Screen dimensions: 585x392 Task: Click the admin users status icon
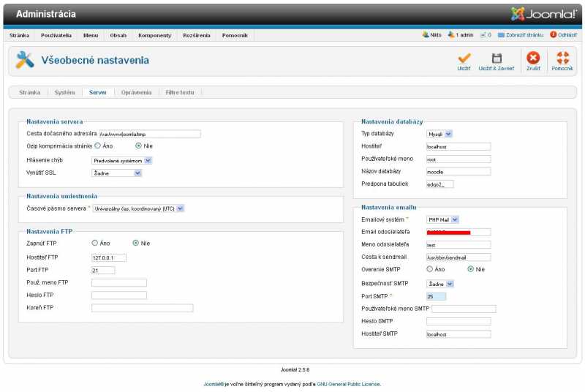451,34
